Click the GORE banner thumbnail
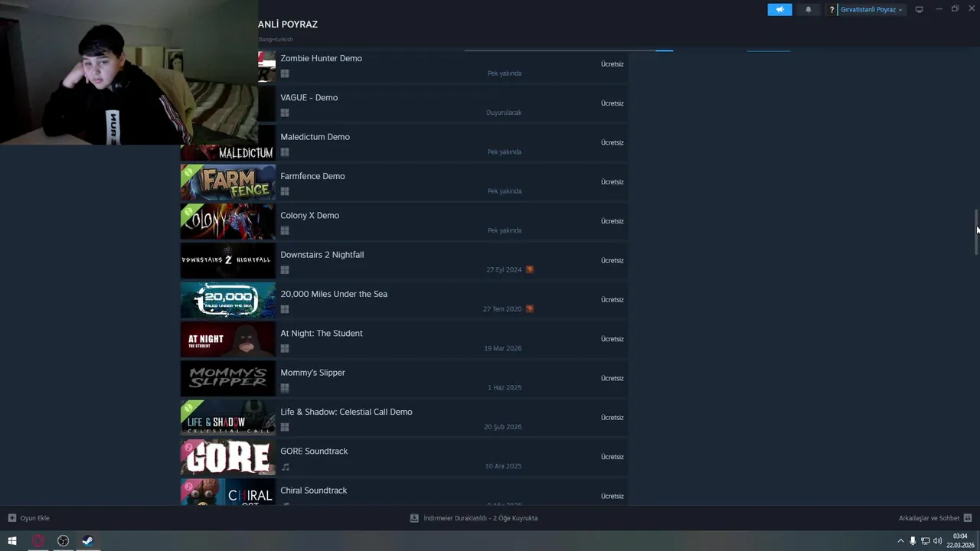The image size is (980, 551). pos(227,457)
